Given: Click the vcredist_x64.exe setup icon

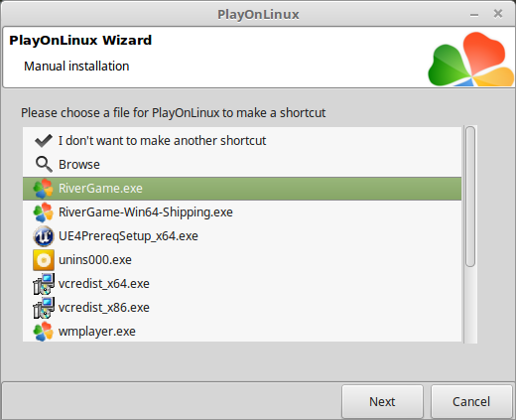Looking at the screenshot, I should (x=44, y=284).
